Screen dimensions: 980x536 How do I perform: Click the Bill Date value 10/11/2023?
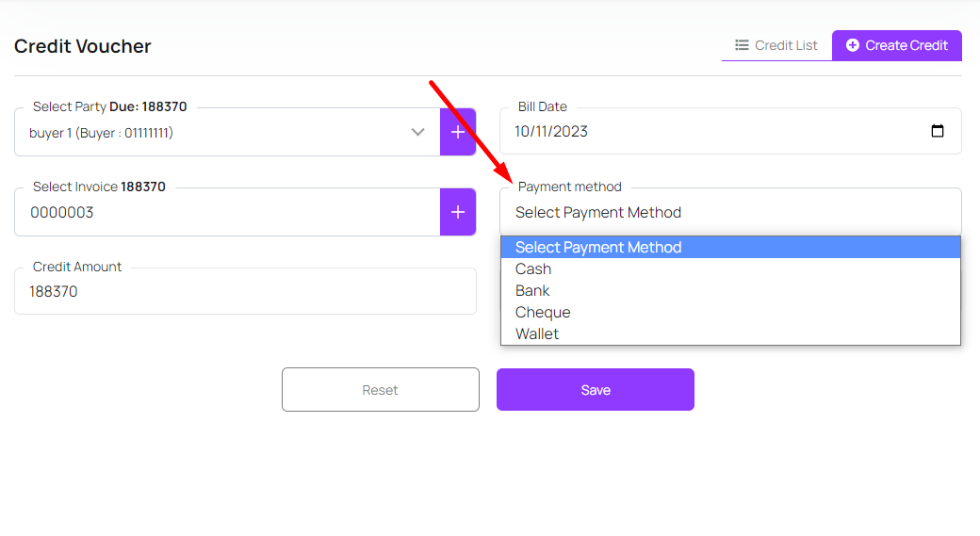click(551, 132)
